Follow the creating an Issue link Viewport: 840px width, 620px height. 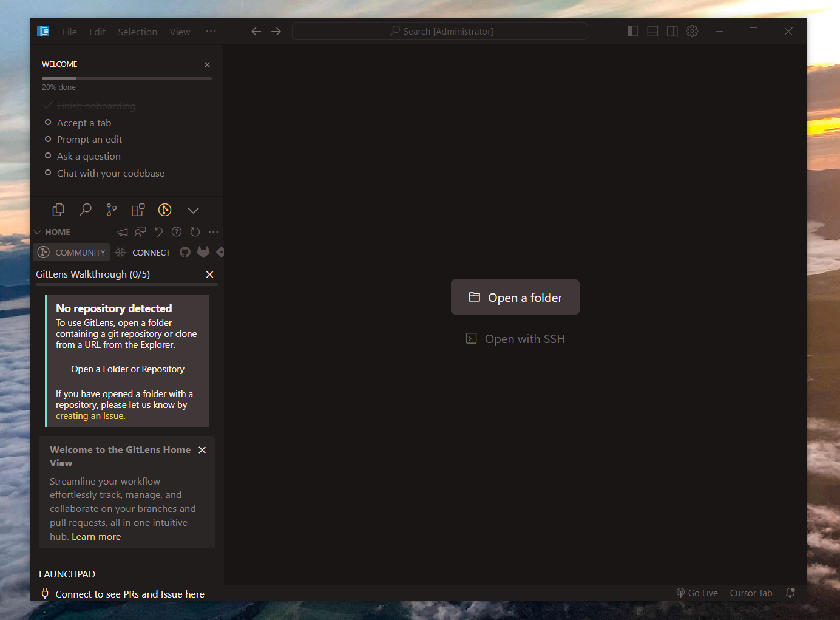(x=90, y=416)
